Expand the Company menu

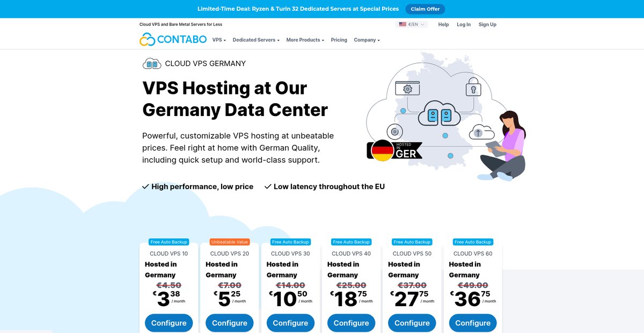coord(367,40)
